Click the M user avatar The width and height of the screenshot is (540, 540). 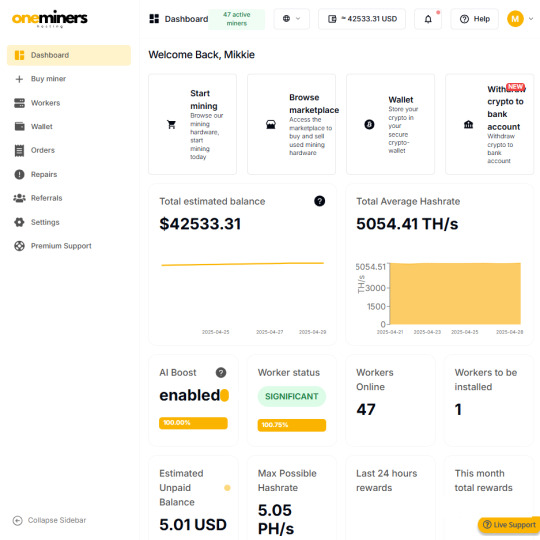[x=515, y=19]
